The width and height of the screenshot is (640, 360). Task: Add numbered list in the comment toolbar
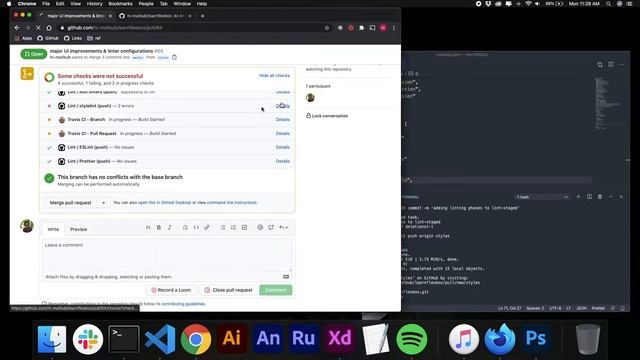(x=233, y=227)
